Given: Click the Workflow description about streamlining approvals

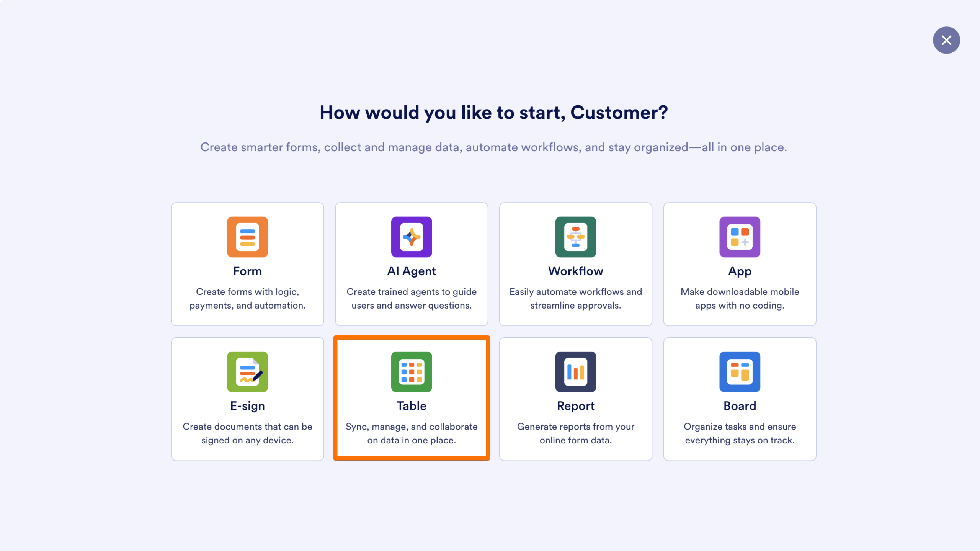Looking at the screenshot, I should 575,299.
